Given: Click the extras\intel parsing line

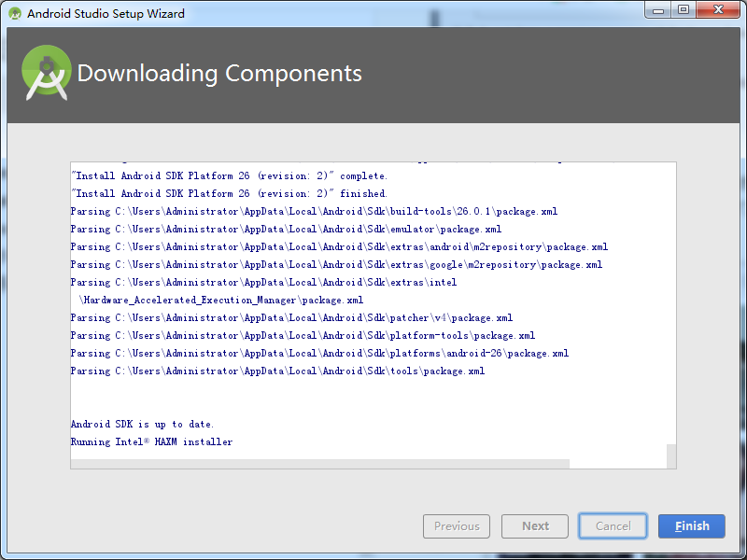Looking at the screenshot, I should click(263, 283).
